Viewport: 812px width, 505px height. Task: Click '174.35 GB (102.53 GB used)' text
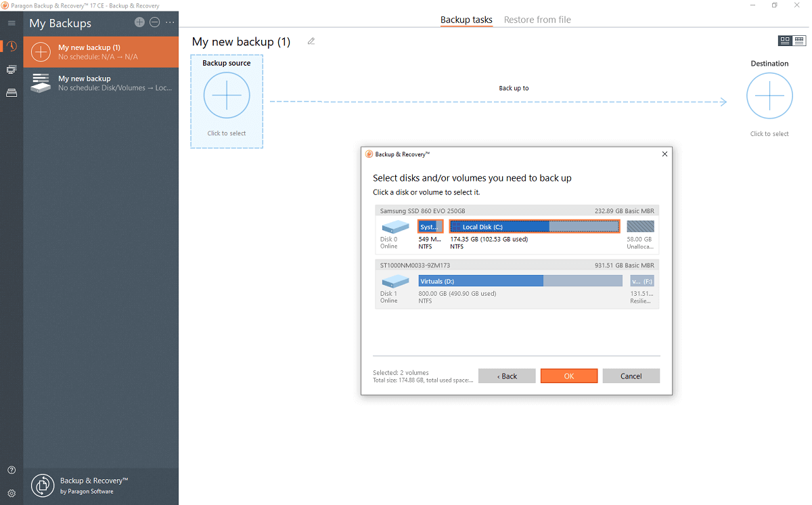pos(489,239)
